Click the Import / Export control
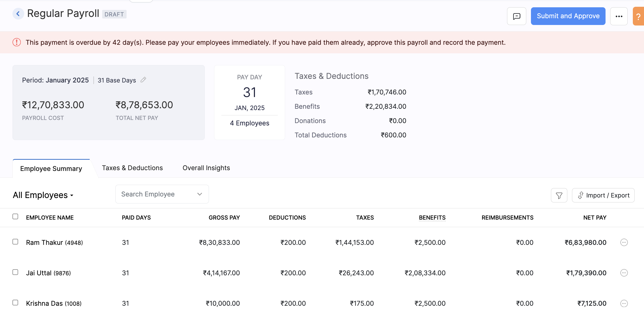The width and height of the screenshot is (644, 319). pos(603,195)
